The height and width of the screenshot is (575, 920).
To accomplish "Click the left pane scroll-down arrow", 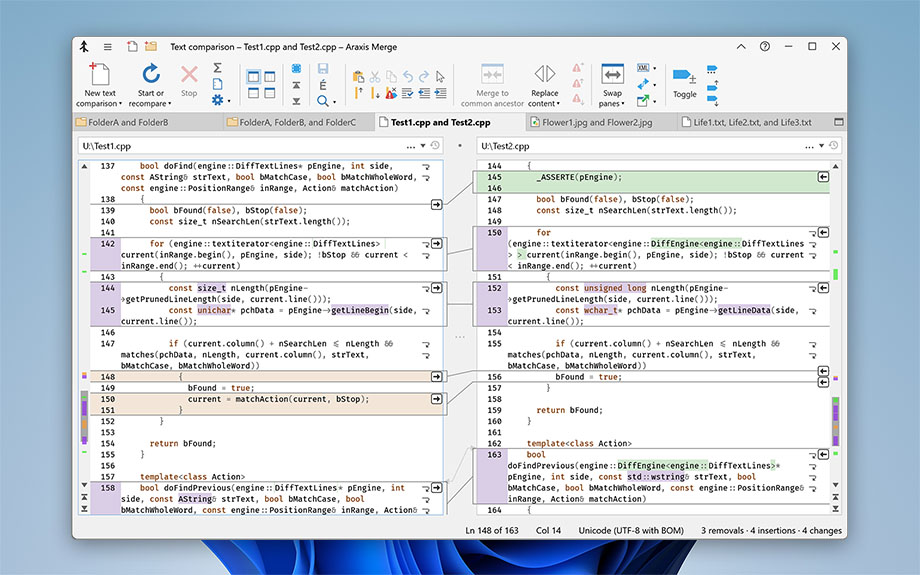I will pos(84,485).
